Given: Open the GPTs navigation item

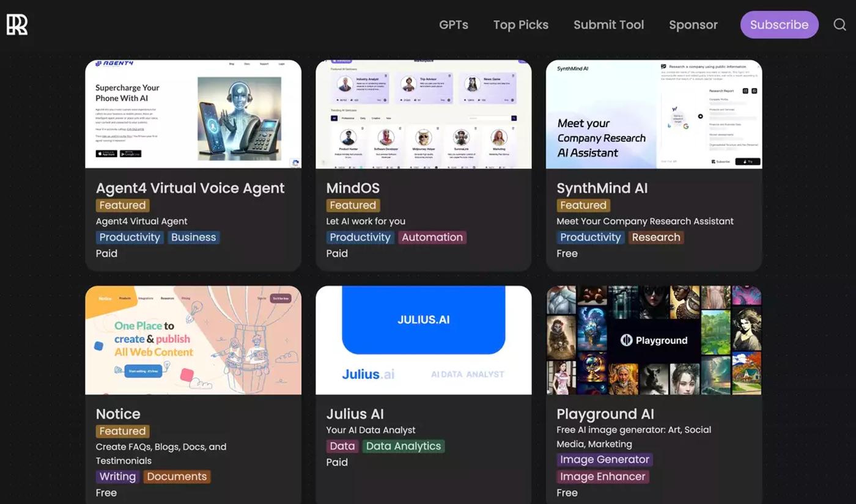Looking at the screenshot, I should [454, 25].
